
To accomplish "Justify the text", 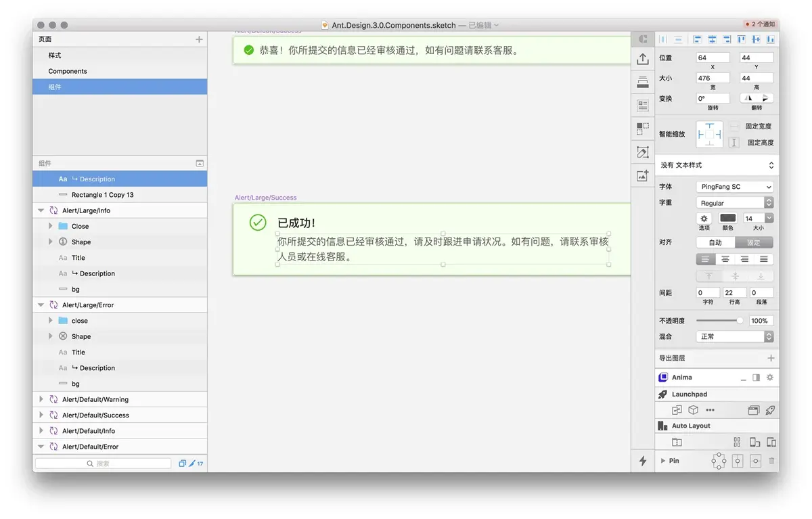I will [x=764, y=258].
